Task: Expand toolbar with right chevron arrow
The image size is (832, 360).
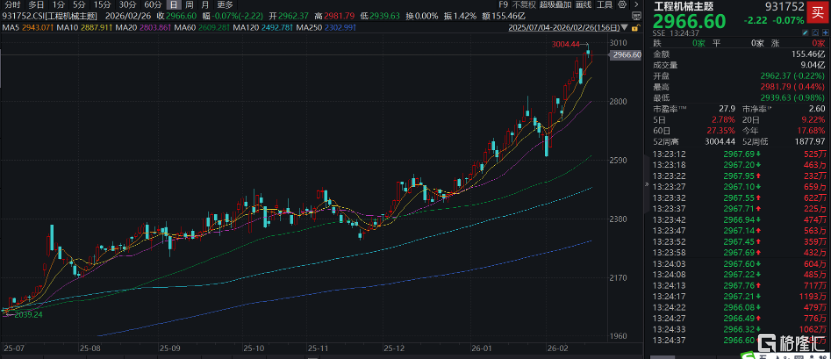Action: point(637,4)
